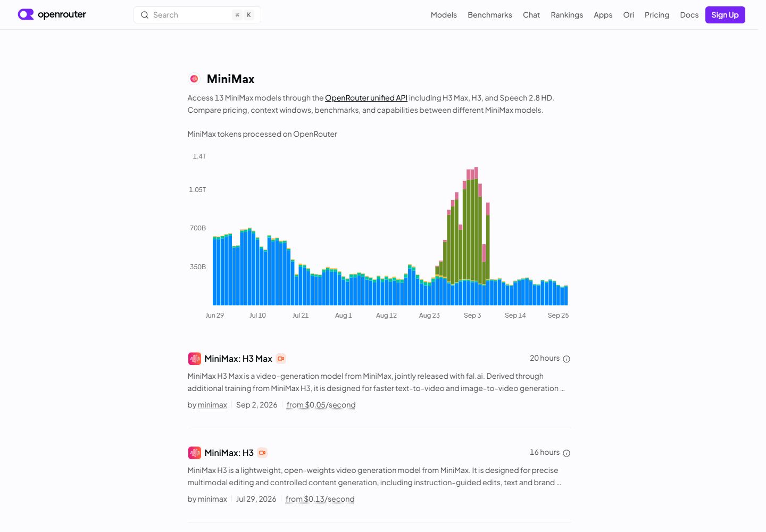Click the video badge next to MiniMax: H3
766x532 pixels.
coord(262,453)
